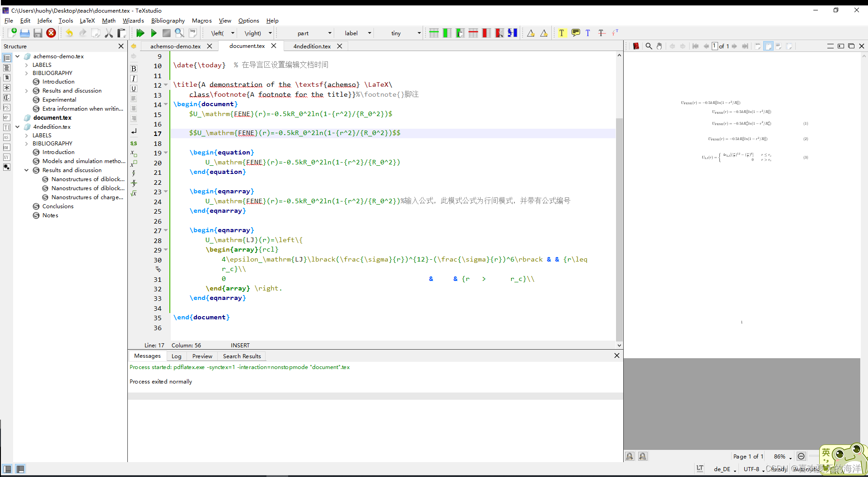Open the highlight text T icon
Viewport: 868px width, 477px height.
click(x=562, y=33)
